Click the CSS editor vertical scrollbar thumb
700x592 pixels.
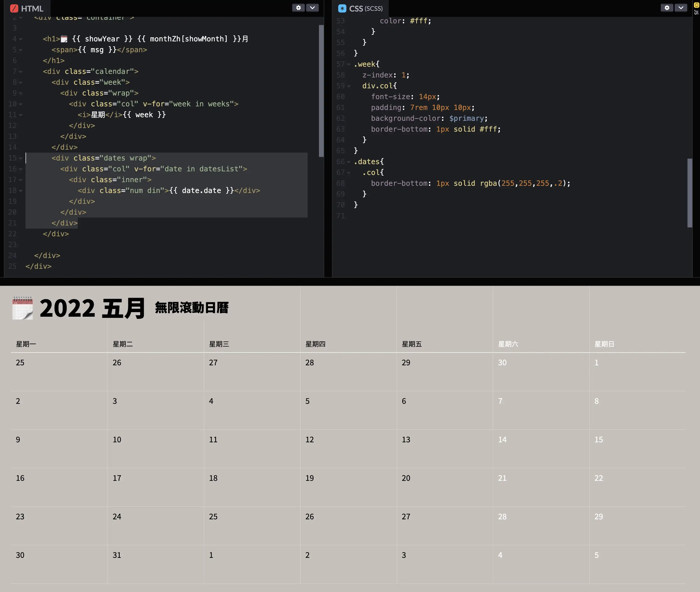(690, 193)
